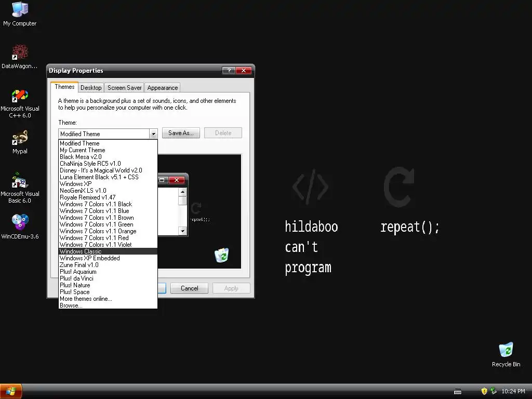This screenshot has width=532, height=399.
Task: Choose the Plus! da Vinci theme
Action: pyautogui.click(x=108, y=278)
